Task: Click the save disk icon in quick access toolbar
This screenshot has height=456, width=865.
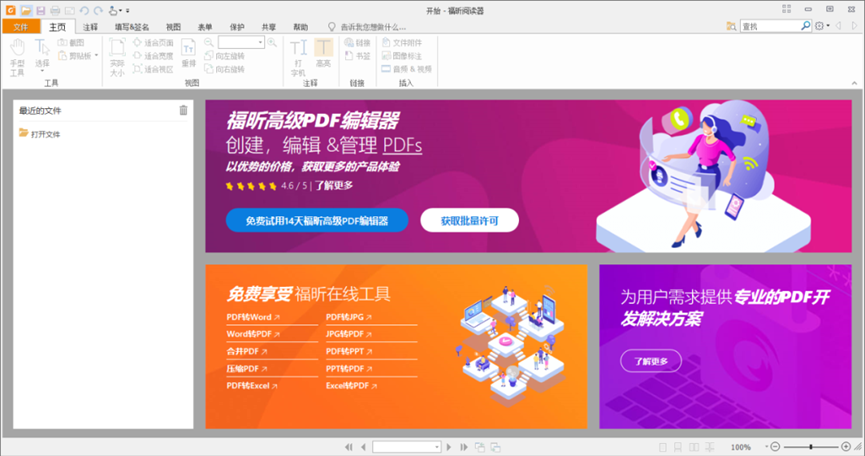Action: click(x=41, y=10)
